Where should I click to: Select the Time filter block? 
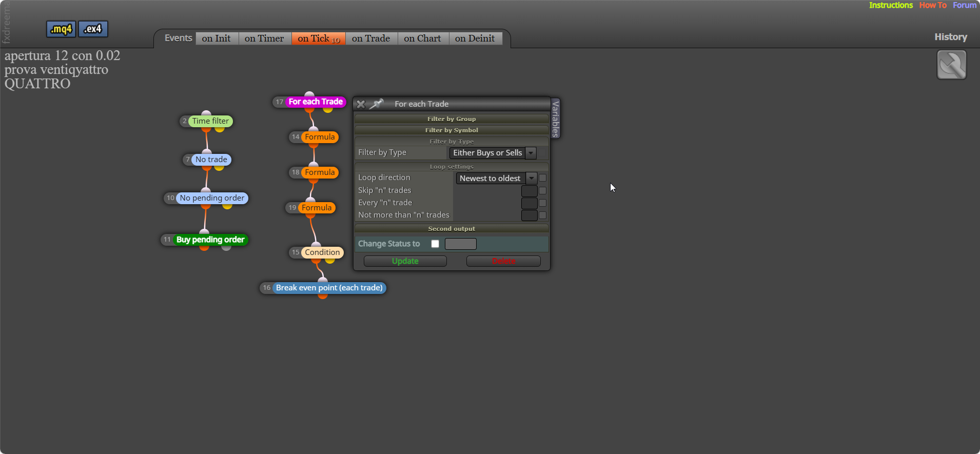coord(210,121)
